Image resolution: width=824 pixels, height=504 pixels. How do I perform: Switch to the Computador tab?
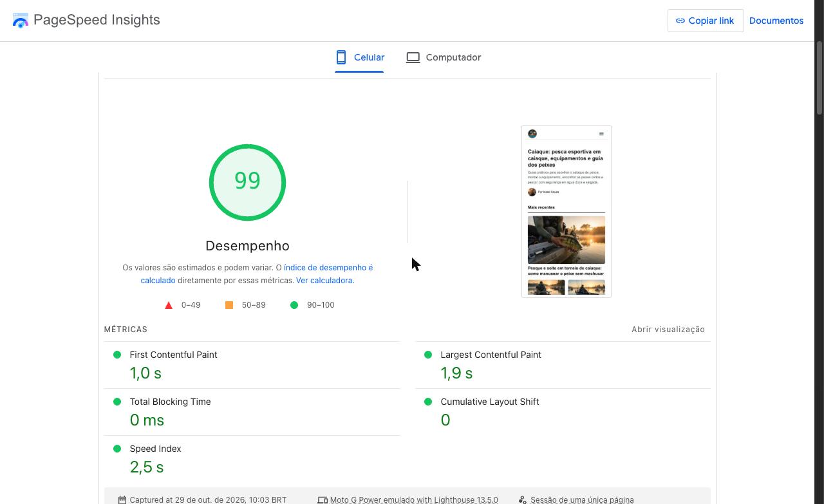click(x=444, y=57)
